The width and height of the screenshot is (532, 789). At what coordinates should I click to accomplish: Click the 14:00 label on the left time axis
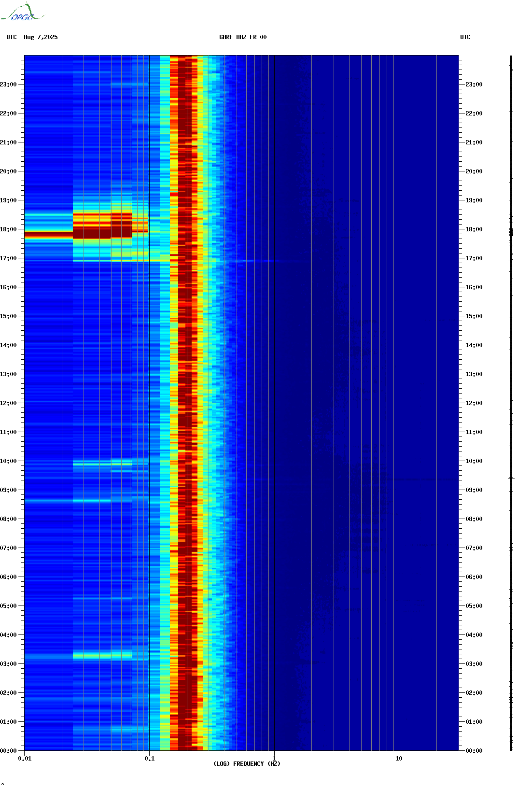tap(8, 345)
